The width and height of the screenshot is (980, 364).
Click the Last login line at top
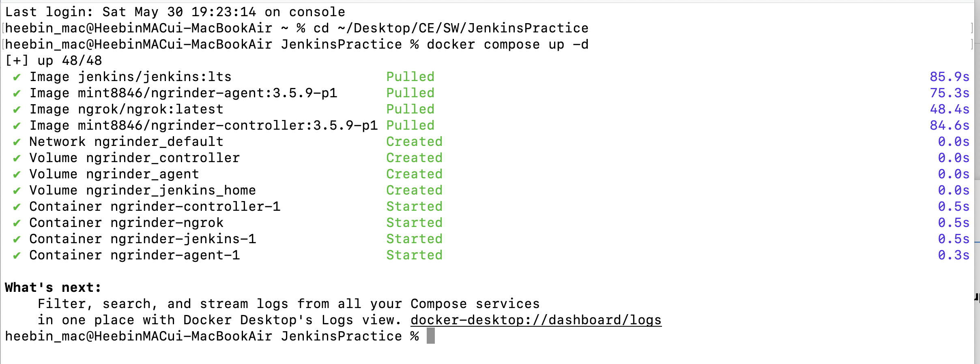[175, 12]
